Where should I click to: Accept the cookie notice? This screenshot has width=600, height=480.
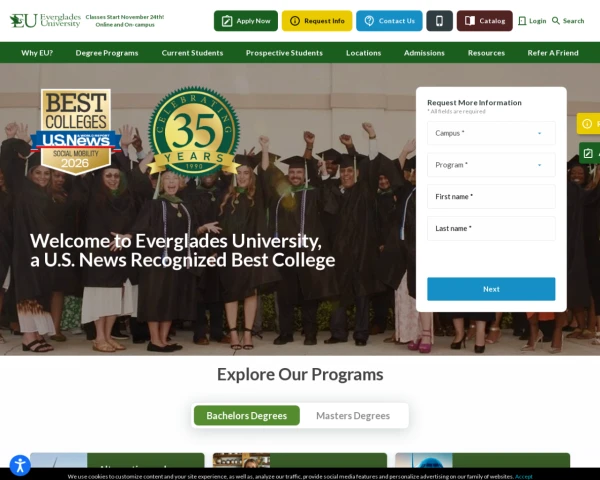[x=523, y=477]
